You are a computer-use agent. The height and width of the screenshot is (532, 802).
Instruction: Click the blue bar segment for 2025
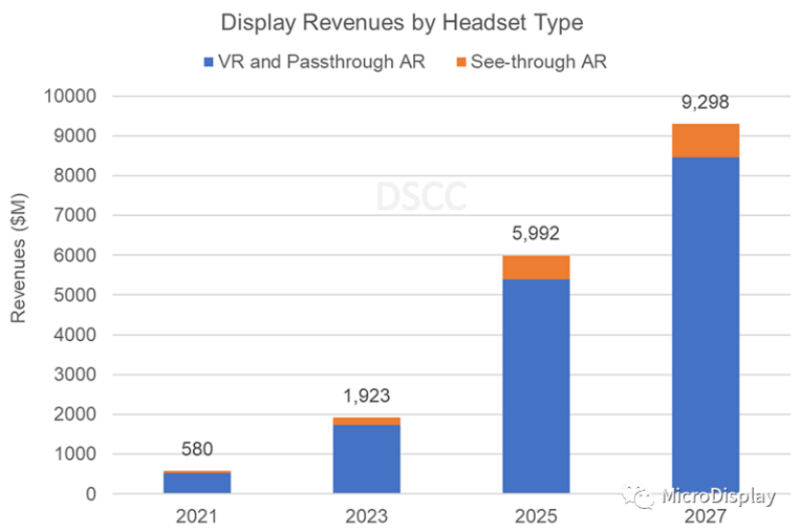536,386
